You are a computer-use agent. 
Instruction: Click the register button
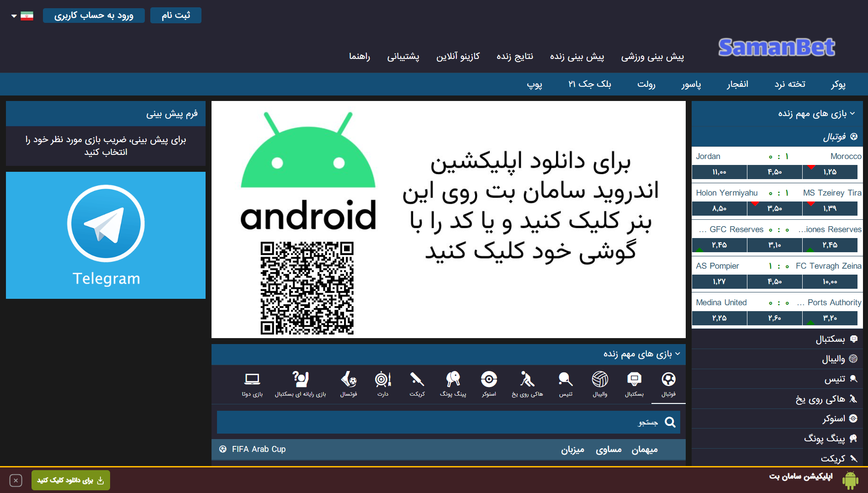(x=176, y=16)
